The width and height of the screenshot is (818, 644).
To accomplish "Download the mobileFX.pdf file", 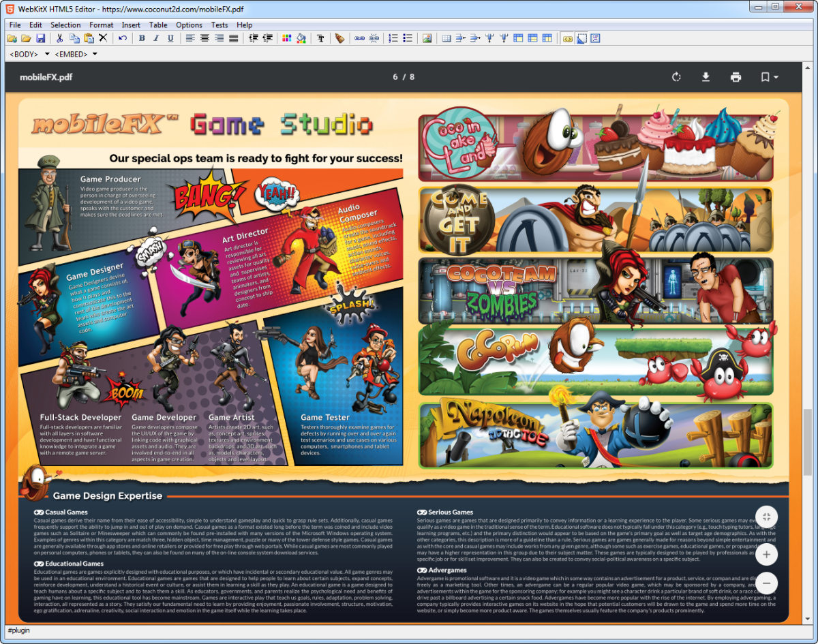I will point(706,77).
